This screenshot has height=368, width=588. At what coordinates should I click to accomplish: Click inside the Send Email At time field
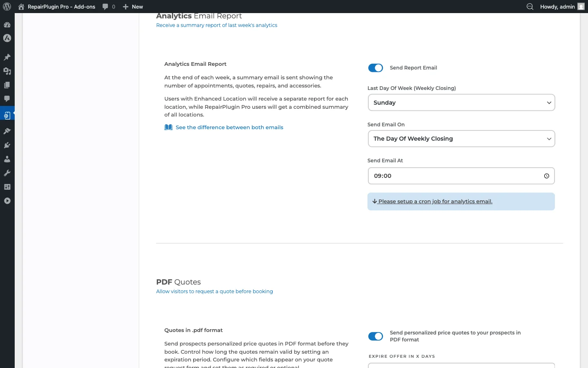[x=429, y=176]
